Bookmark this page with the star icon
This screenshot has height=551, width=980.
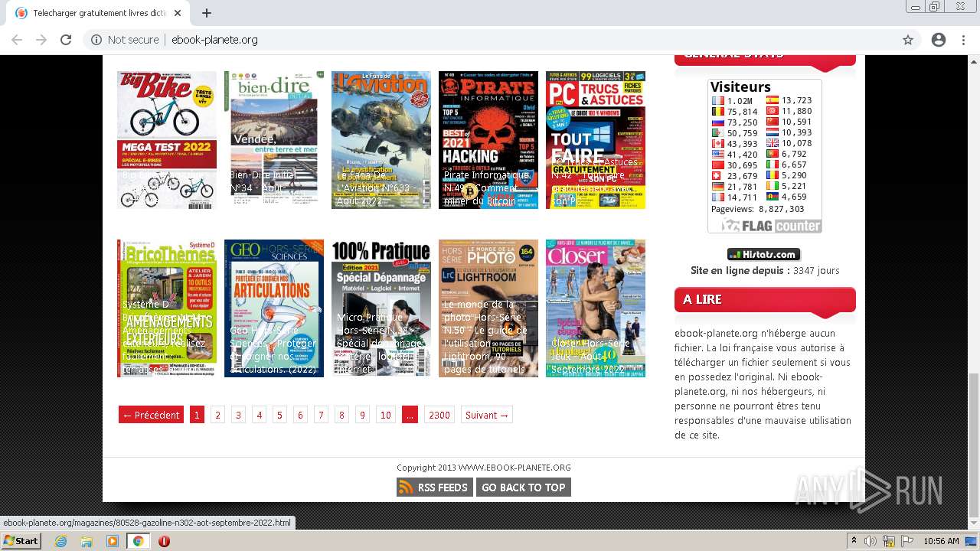coord(908,40)
